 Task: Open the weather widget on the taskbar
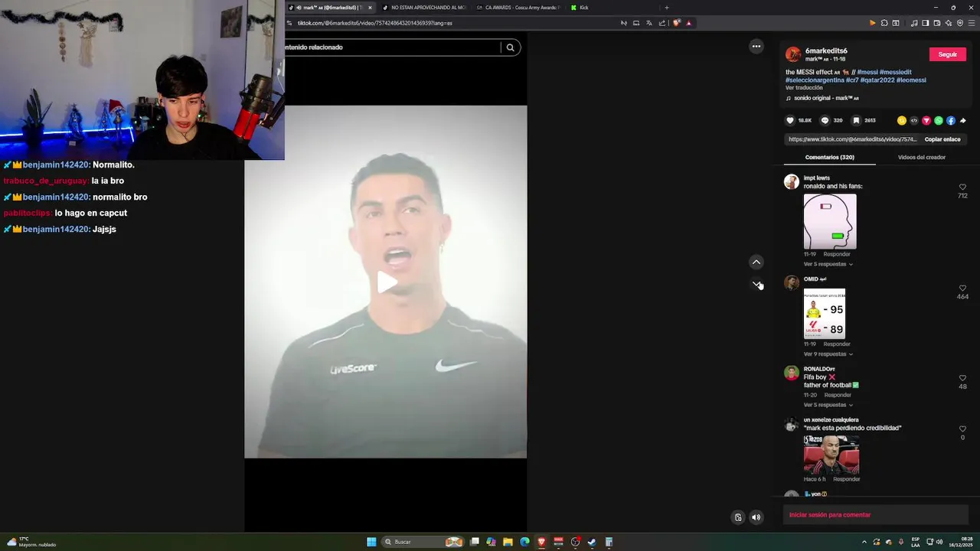31,542
